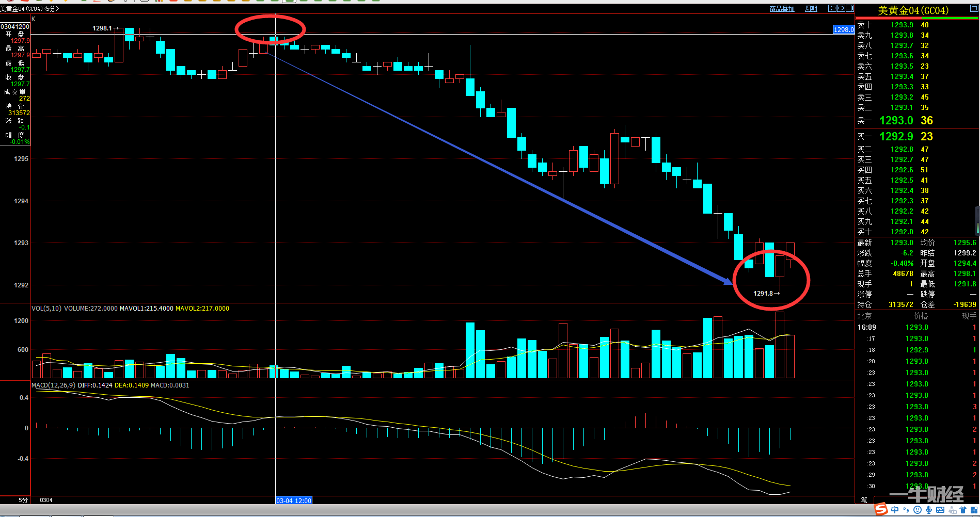Select the 笔 tick tab
980x517 pixels.
pos(864,499)
